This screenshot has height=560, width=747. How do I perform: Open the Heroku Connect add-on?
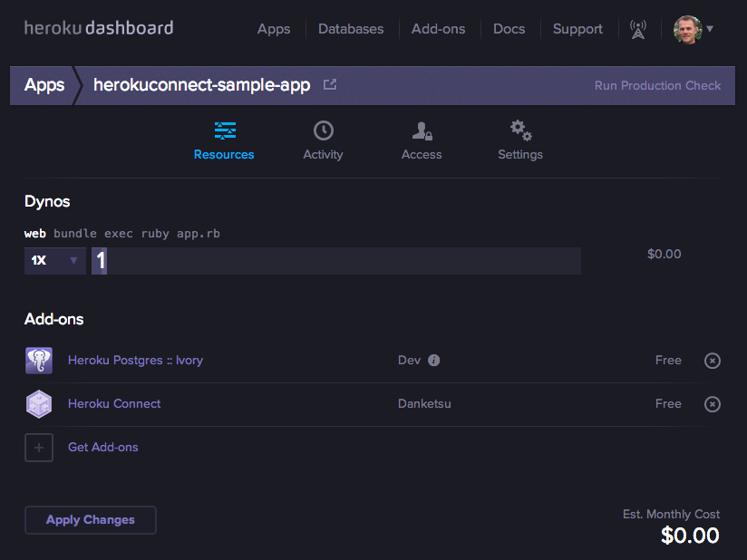[x=114, y=404]
